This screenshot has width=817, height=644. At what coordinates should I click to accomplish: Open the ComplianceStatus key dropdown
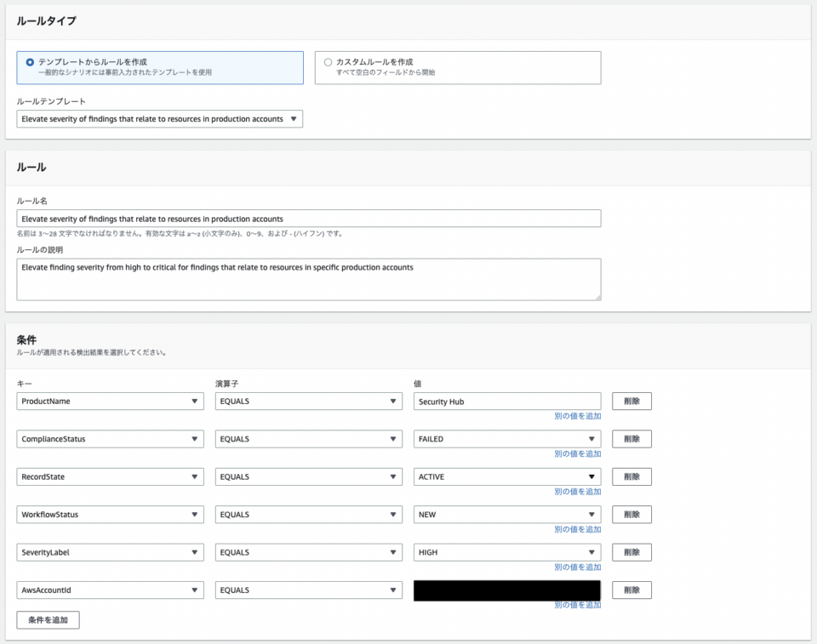click(x=110, y=438)
